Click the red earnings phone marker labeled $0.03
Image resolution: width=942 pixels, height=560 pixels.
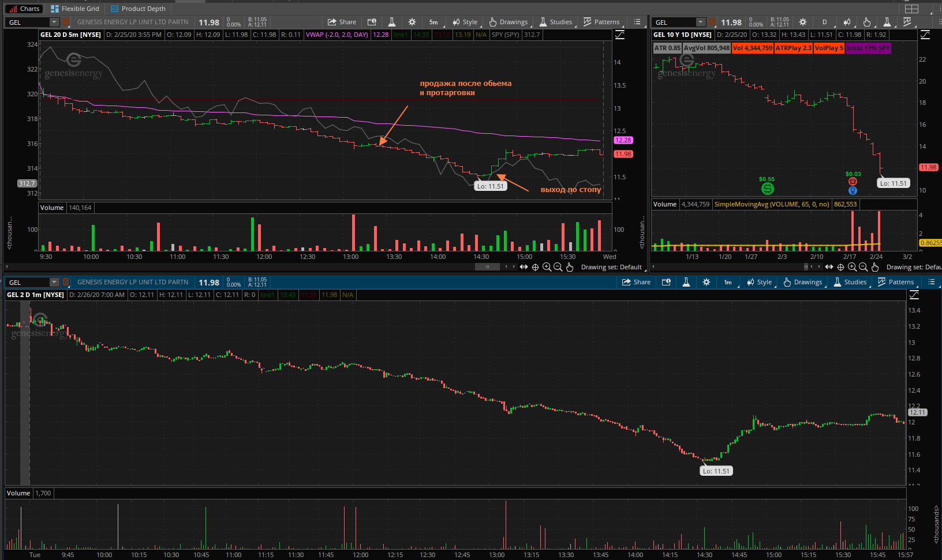point(853,182)
